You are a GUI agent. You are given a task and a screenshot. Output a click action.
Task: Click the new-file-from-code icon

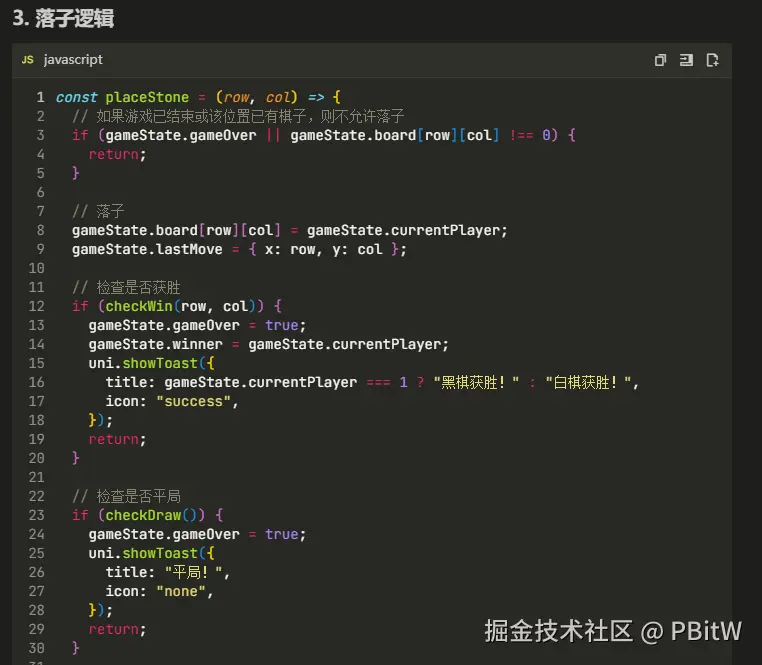coord(712,60)
